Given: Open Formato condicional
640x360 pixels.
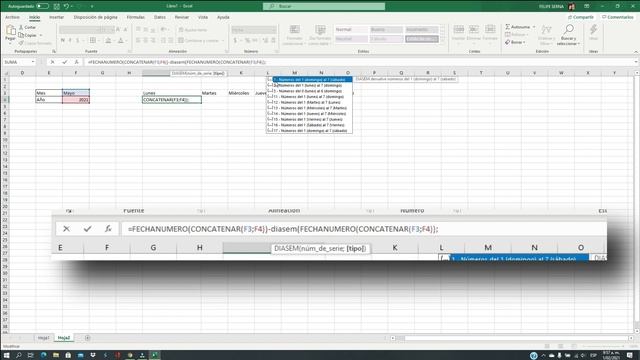Looking at the screenshot, I should [294, 35].
